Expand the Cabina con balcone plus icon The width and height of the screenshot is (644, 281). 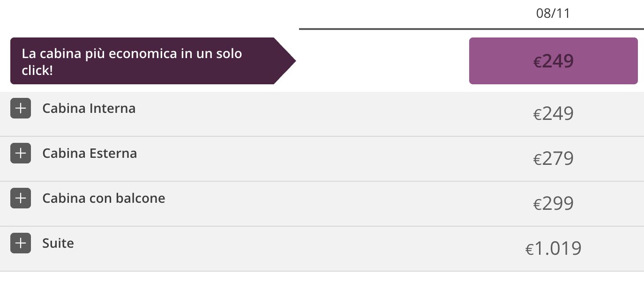click(21, 199)
